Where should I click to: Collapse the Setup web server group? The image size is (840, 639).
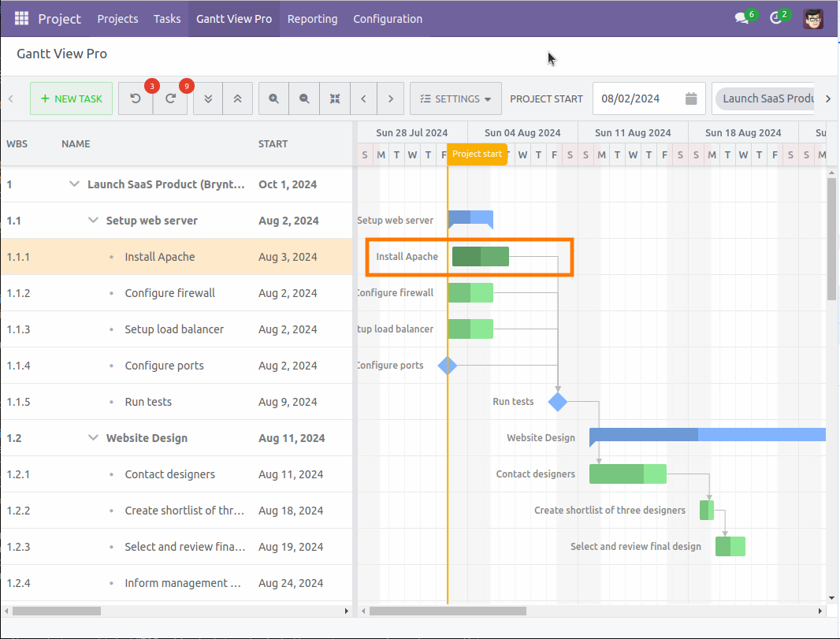(x=92, y=220)
